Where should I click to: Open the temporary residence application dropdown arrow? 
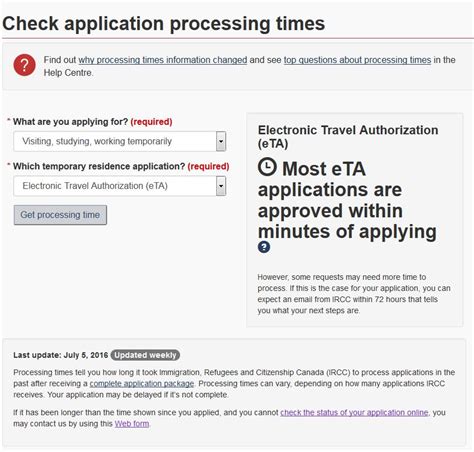[x=221, y=186]
